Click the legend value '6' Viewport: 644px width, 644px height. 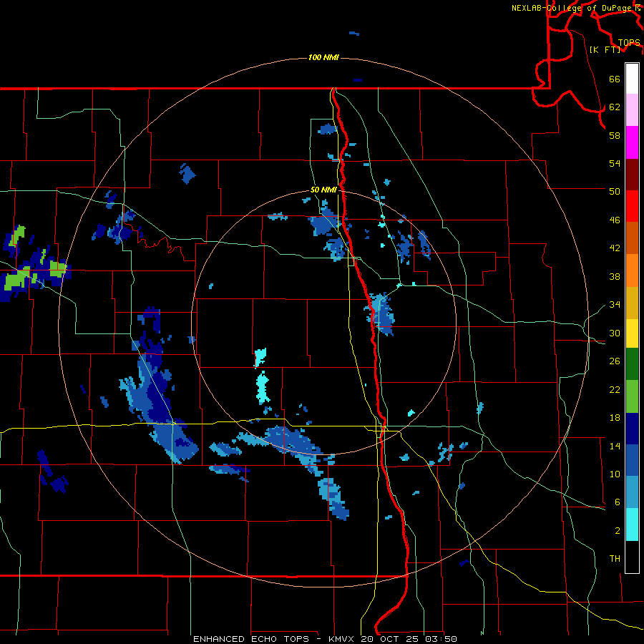(x=618, y=502)
